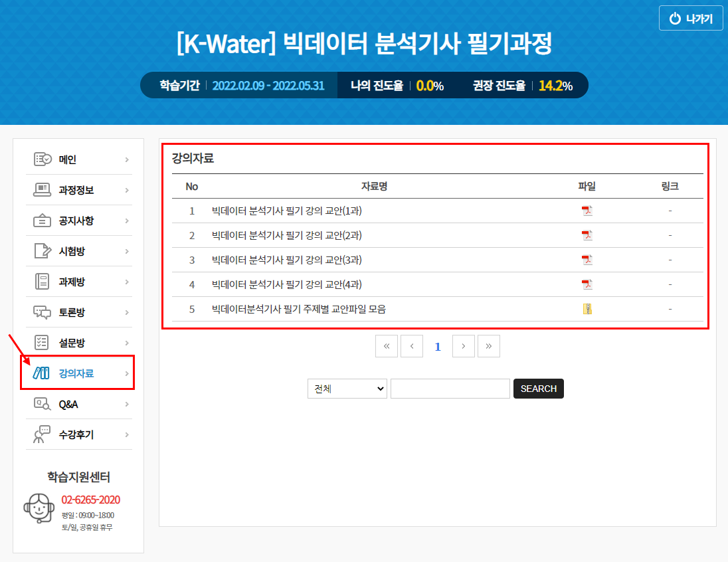The width and height of the screenshot is (728, 562).
Task: Click the search text input field
Action: click(x=450, y=389)
